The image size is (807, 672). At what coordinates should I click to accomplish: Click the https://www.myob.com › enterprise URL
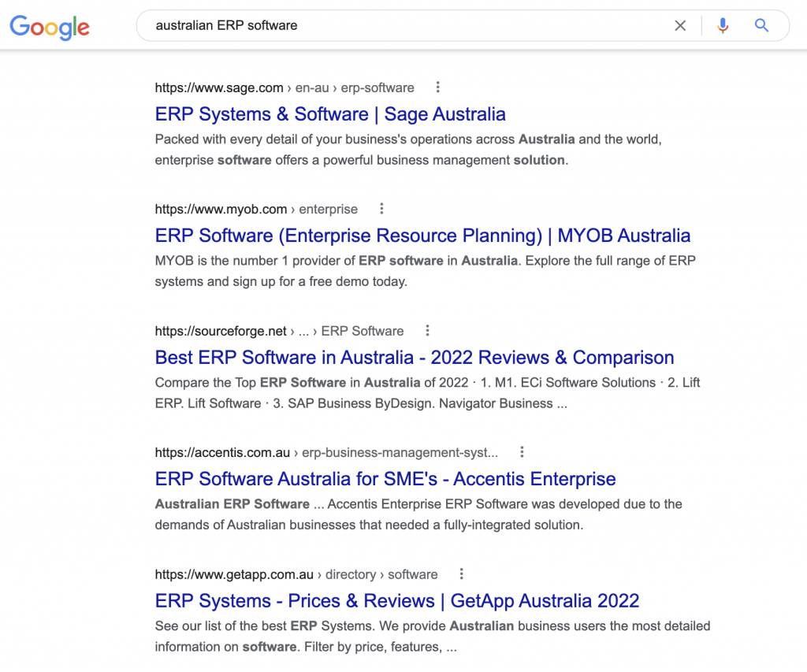tap(256, 209)
